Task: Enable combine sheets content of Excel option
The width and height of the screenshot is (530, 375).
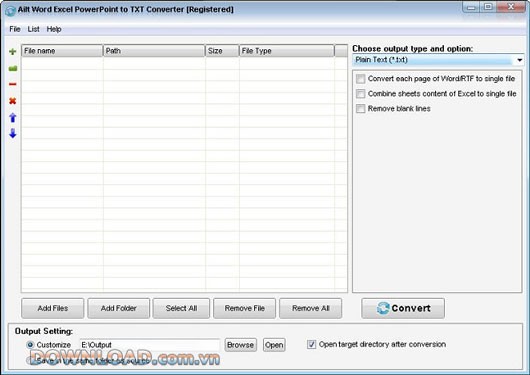Action: pos(361,94)
